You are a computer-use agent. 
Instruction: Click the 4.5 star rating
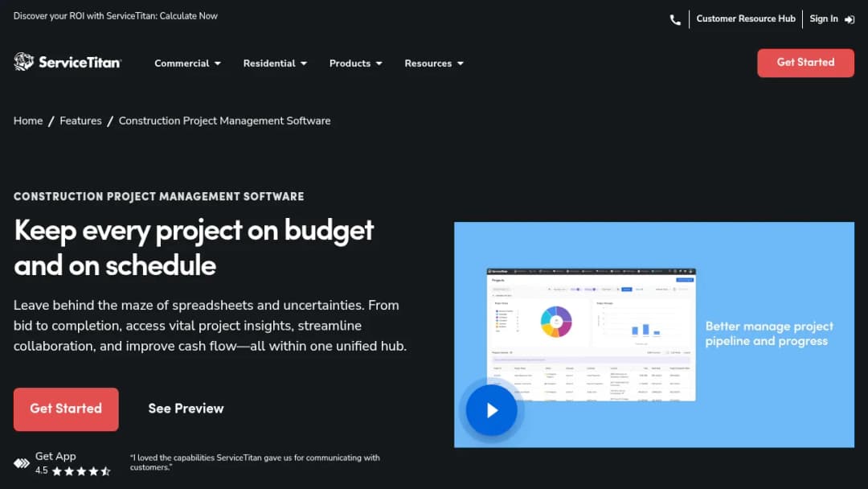(73, 471)
